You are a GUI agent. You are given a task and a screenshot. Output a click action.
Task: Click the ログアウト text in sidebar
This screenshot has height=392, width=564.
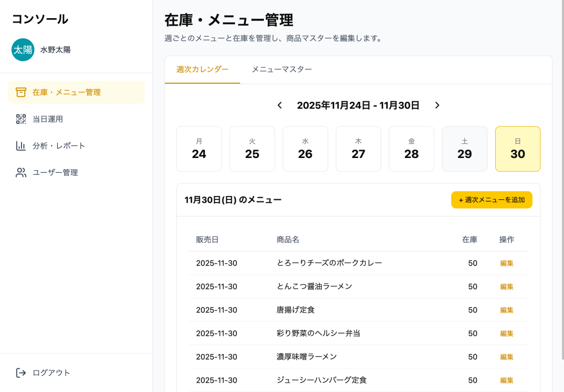pyautogui.click(x=51, y=373)
